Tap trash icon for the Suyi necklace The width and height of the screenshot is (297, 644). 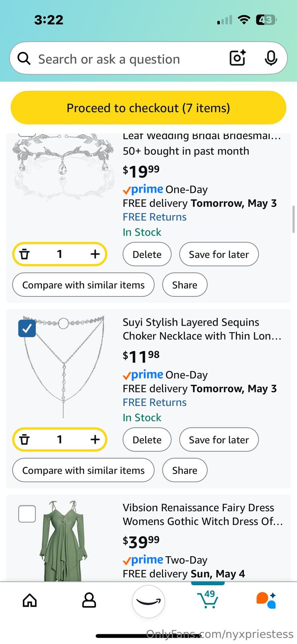coord(25,440)
